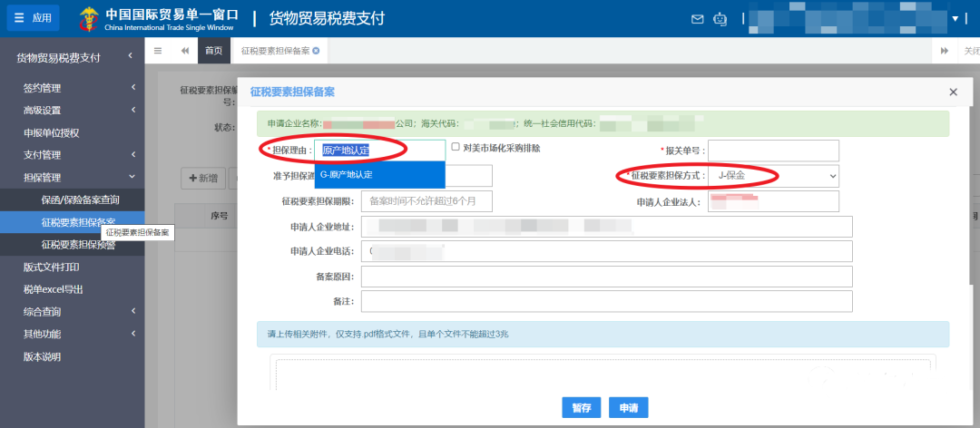The image size is (980, 428).
Task: Click the 应用 hamburger menu button
Action: (x=33, y=18)
